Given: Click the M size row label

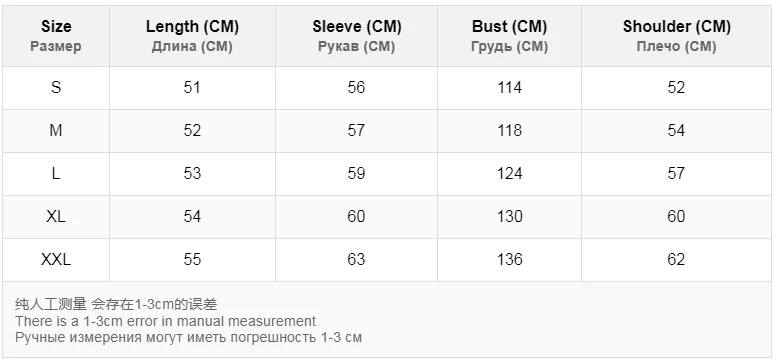Looking at the screenshot, I should point(56,131).
